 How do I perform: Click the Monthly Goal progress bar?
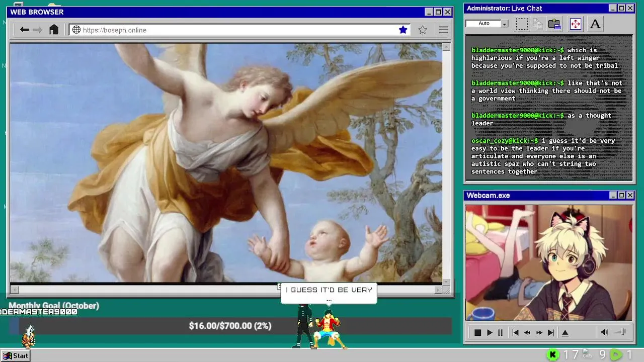click(x=230, y=326)
